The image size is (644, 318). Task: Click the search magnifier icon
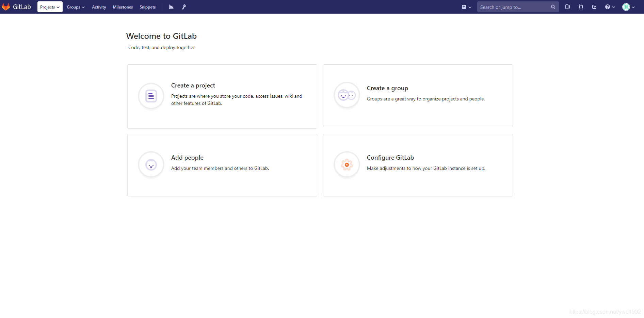(553, 7)
